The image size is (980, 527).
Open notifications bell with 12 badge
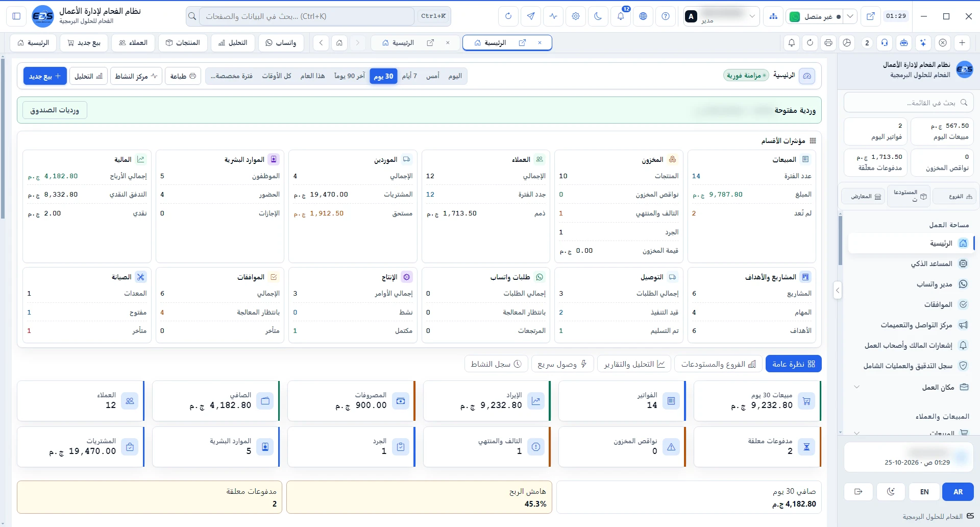click(621, 16)
